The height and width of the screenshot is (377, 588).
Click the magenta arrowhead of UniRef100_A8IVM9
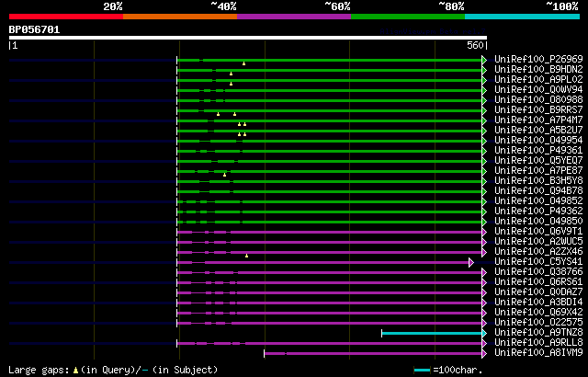pyautogui.click(x=484, y=353)
